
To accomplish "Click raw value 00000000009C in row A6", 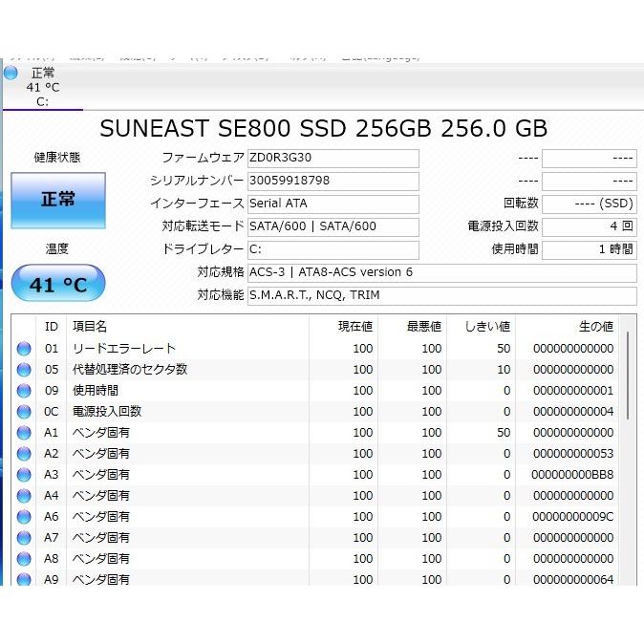I will 572,517.
